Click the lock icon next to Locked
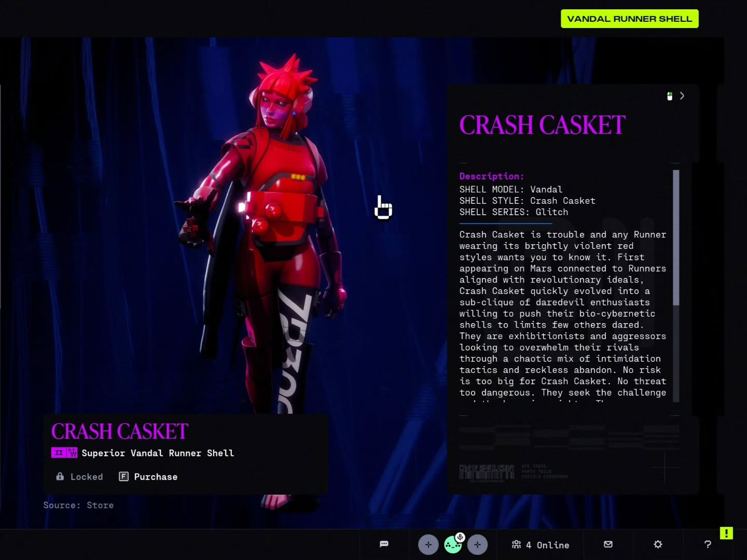The image size is (747, 560). [60, 477]
